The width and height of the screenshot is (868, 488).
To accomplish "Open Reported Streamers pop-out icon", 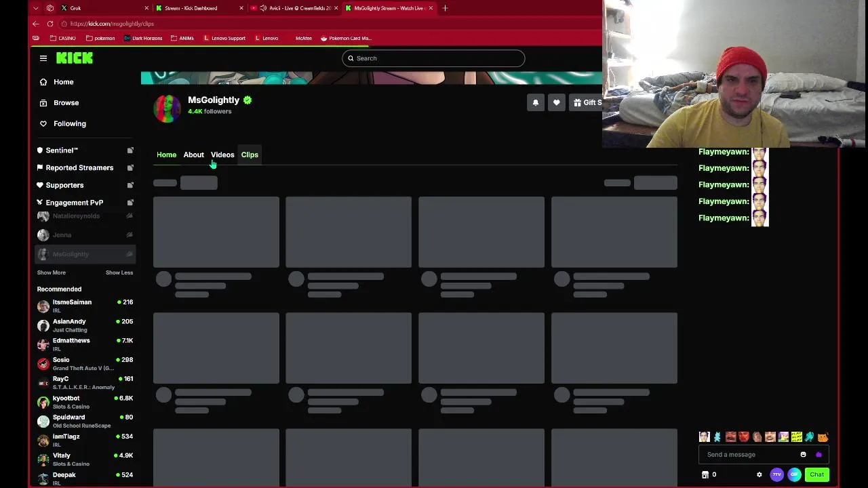I will point(130,167).
